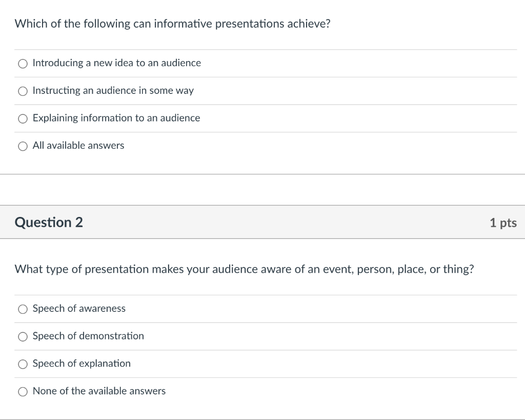Screen dimensions: 525x420
Task: Pick the 'None of the available answers' radio circle
Action: click(23, 392)
